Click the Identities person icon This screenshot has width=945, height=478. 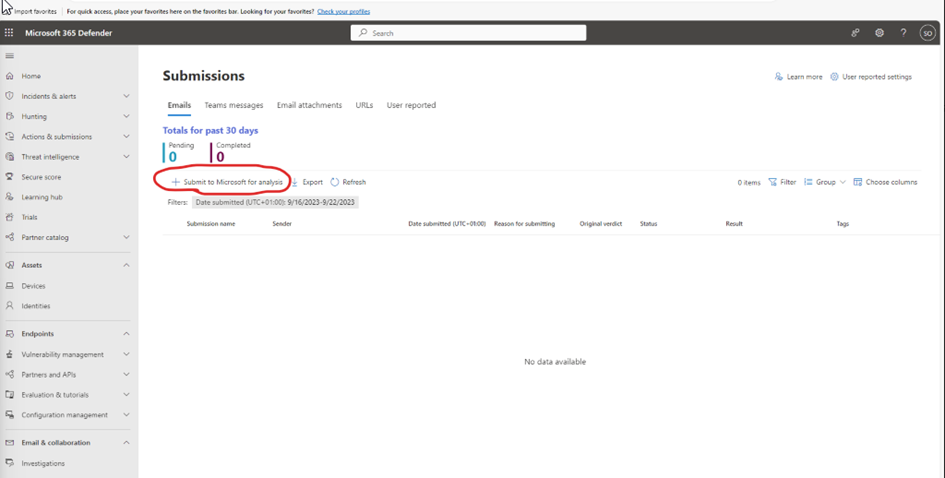click(x=9, y=306)
